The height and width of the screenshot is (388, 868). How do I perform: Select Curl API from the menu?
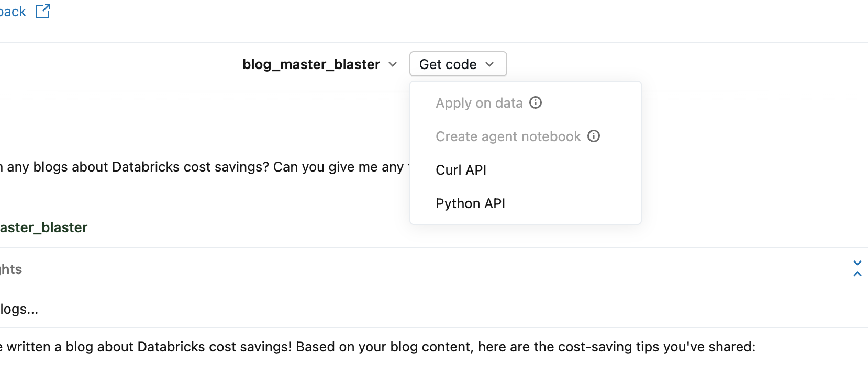tap(461, 170)
